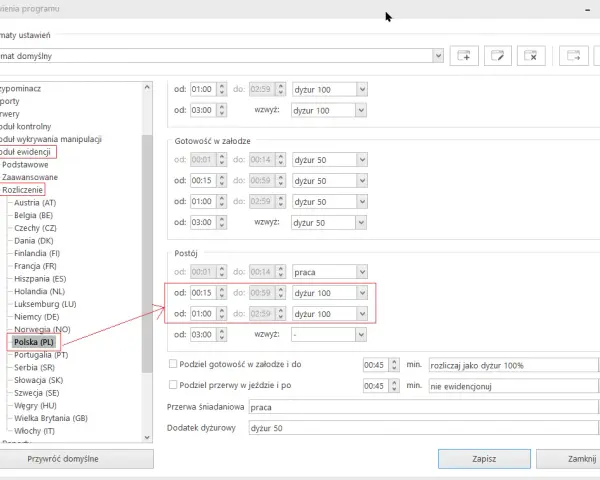Viewport: 600px width, 480px height.
Task: Adjust the 00:45 stepper beside Podziel gotowość w załodze
Action: point(395,365)
